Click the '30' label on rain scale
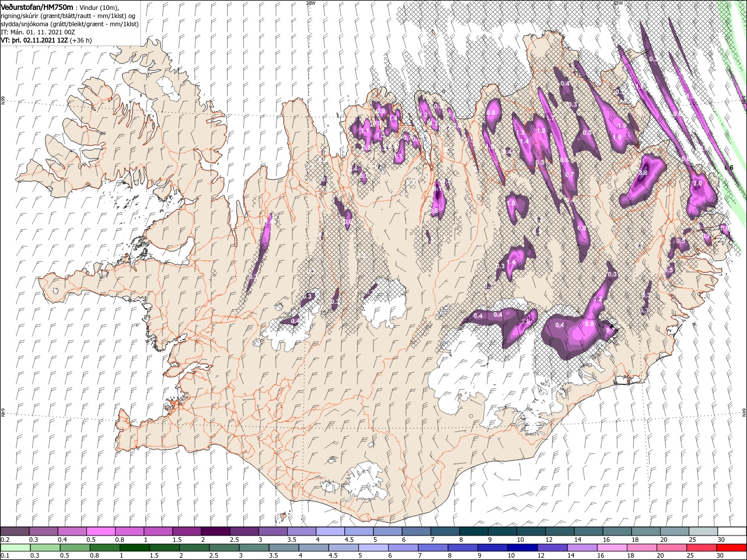The width and height of the screenshot is (747, 560). point(721,556)
